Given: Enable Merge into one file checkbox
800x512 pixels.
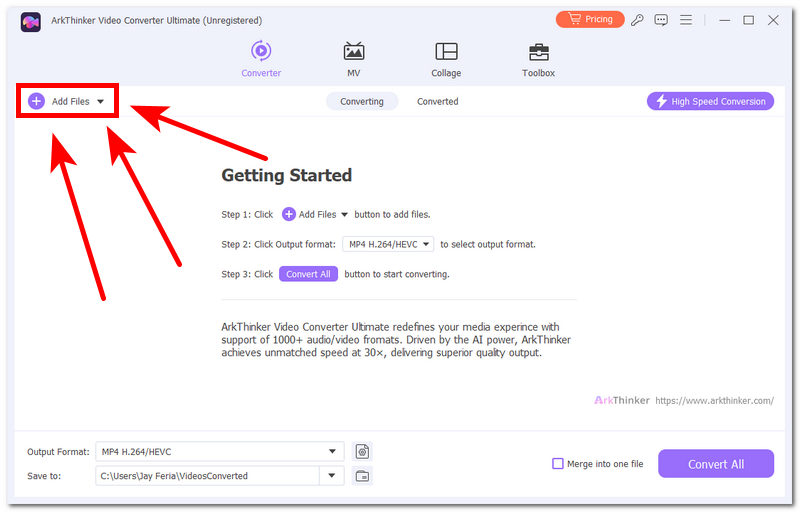Looking at the screenshot, I should point(558,464).
